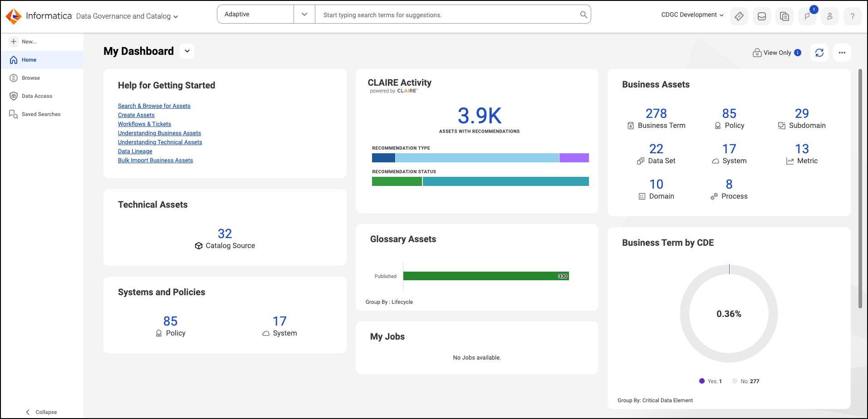Click the Domain icon
This screenshot has width=868, height=419.
pyautogui.click(x=642, y=196)
